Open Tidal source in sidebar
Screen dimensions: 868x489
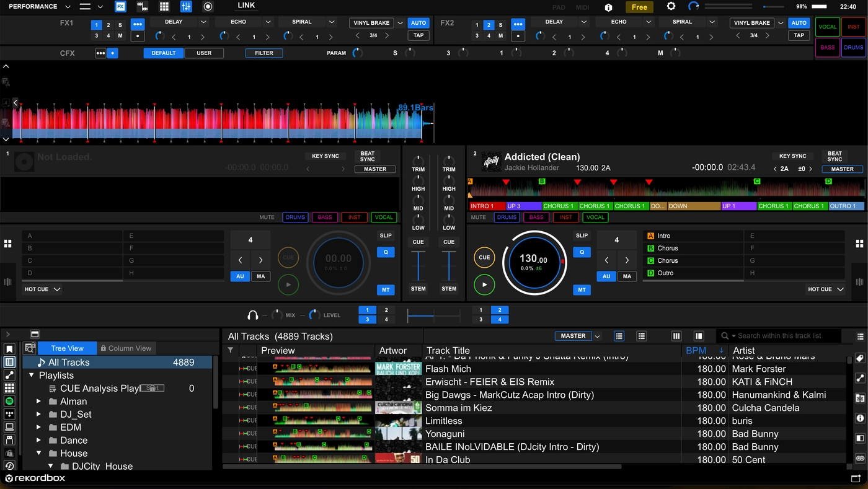click(9, 414)
